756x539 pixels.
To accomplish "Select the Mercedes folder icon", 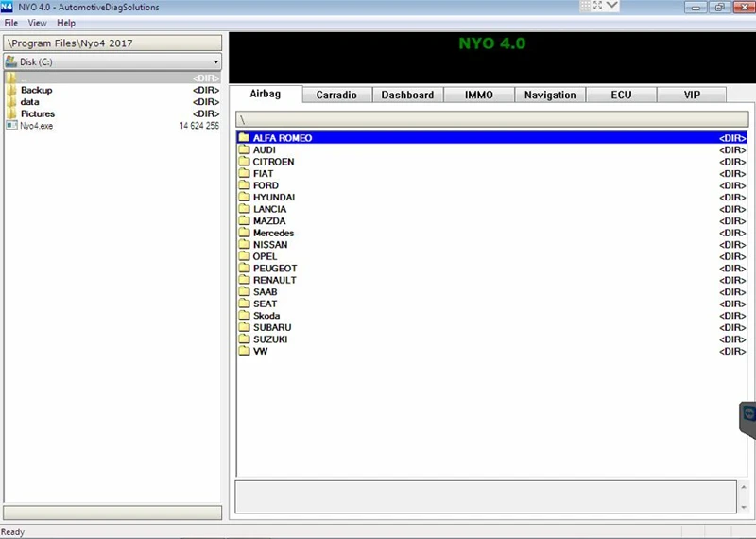I will (x=244, y=232).
